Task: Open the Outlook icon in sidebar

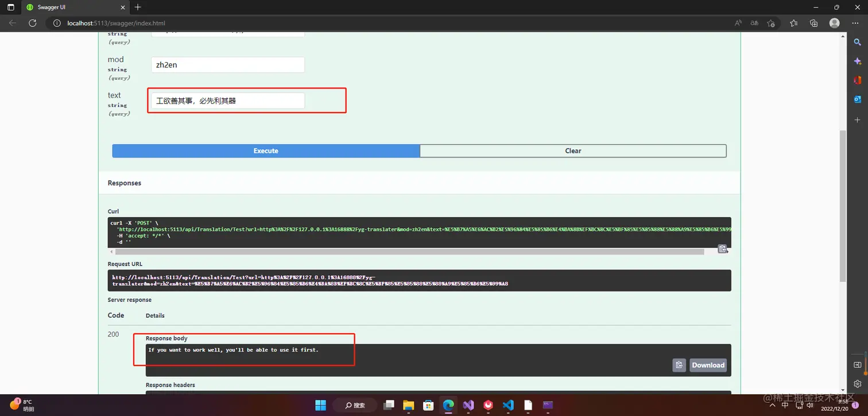Action: [858, 99]
